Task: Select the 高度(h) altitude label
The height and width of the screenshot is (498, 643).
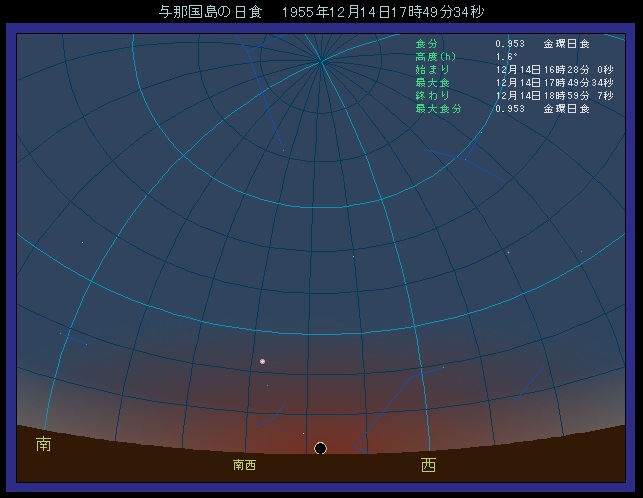Action: click(435, 57)
